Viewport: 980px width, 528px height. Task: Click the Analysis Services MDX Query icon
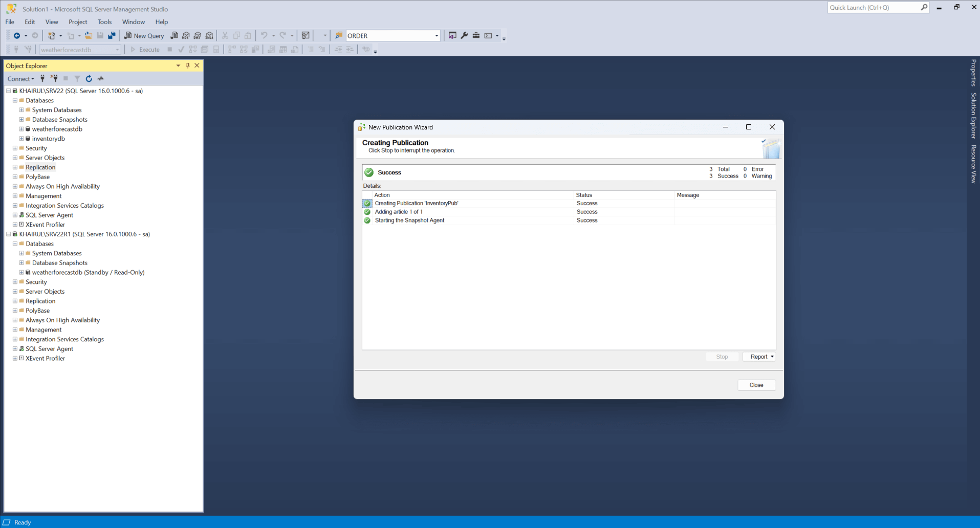(x=186, y=36)
